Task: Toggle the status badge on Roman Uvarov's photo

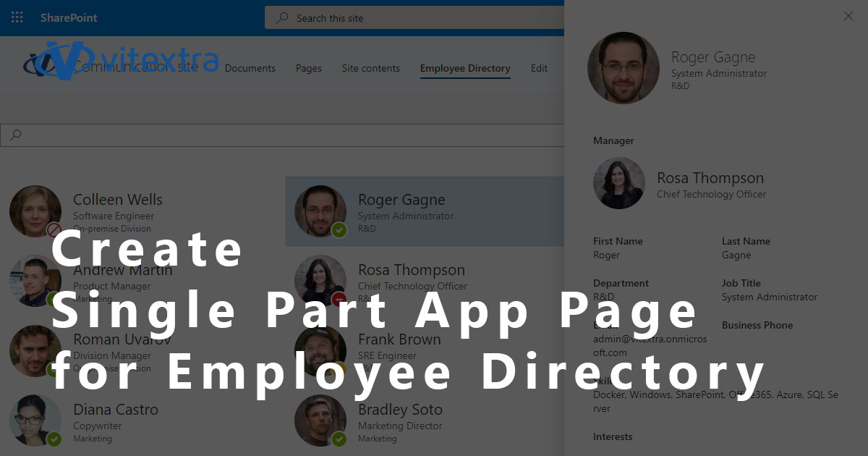Action: pyautogui.click(x=52, y=367)
